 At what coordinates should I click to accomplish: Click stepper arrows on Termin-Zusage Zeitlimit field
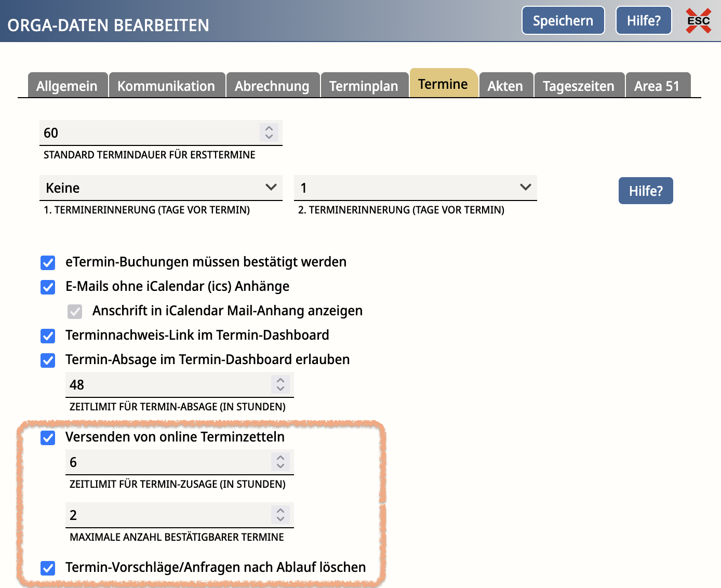tap(281, 462)
